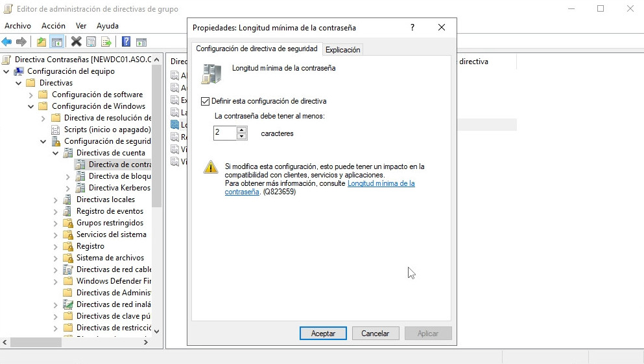Image resolution: width=644 pixels, height=364 pixels.
Task: Open the 'Longitud mínima de la contraseña' link
Action: (381, 184)
